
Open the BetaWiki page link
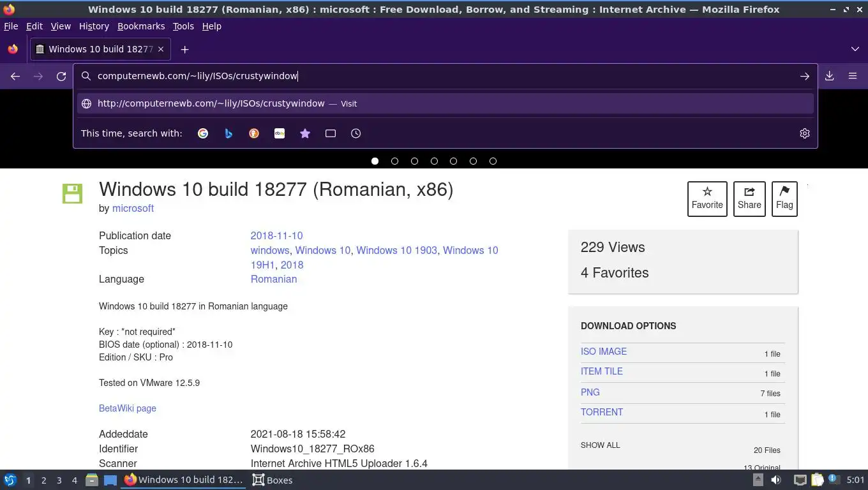[x=128, y=408]
